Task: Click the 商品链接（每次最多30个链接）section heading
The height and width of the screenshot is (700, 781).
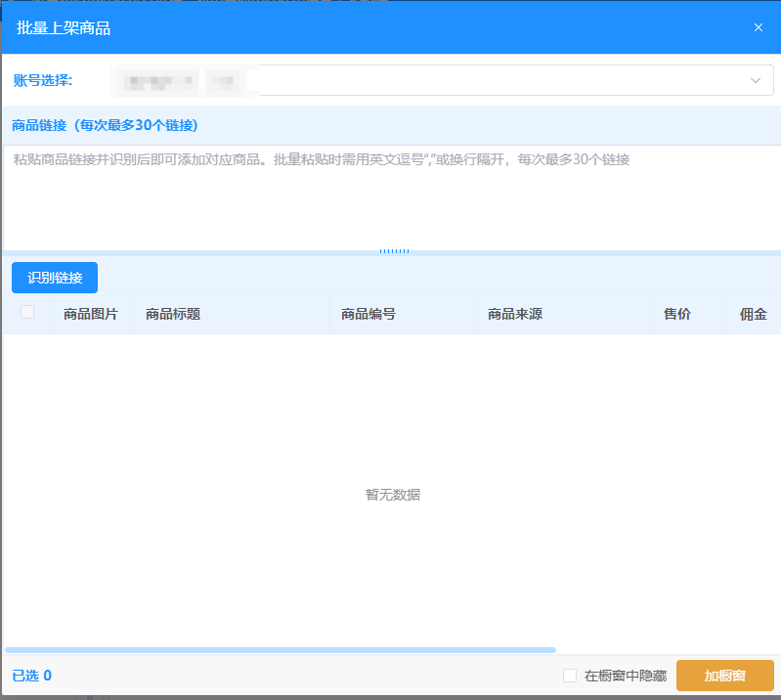Action: [105, 125]
